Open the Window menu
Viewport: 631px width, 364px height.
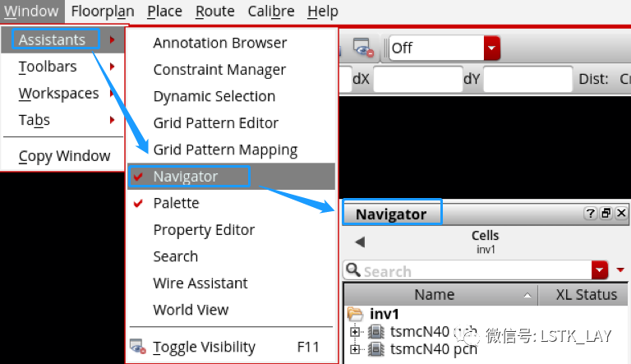click(x=31, y=11)
